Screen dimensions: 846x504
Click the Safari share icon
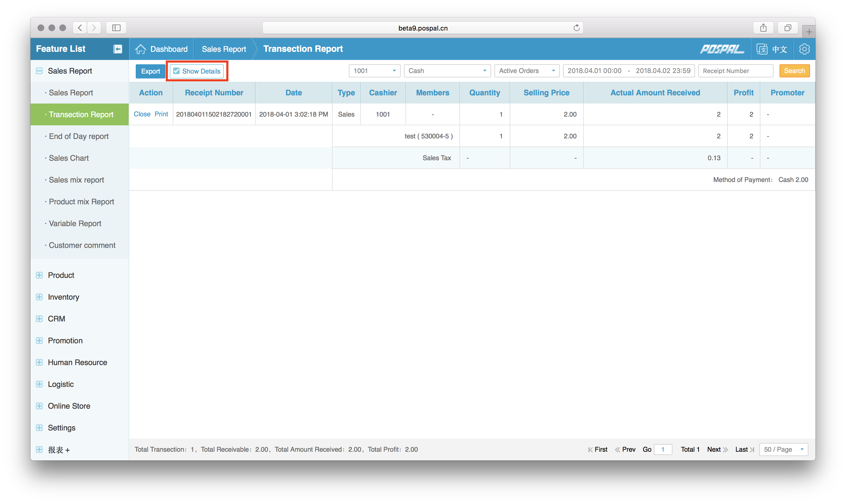[763, 28]
